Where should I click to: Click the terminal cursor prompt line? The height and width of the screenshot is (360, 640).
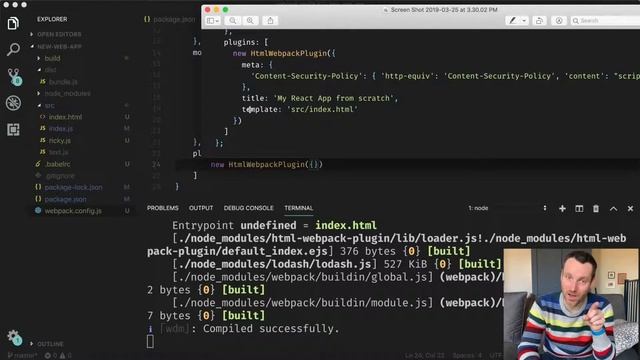pos(150,342)
